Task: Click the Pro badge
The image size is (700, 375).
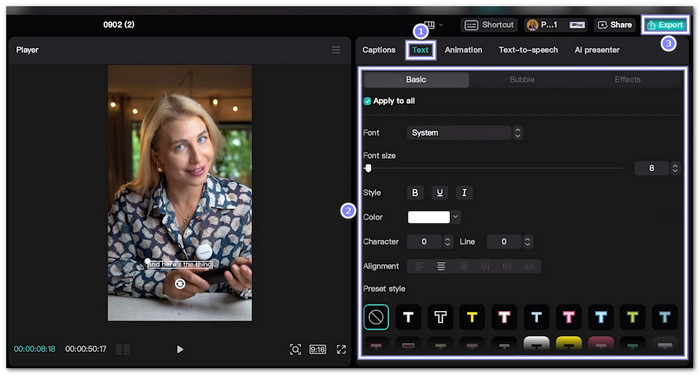Action: click(577, 25)
